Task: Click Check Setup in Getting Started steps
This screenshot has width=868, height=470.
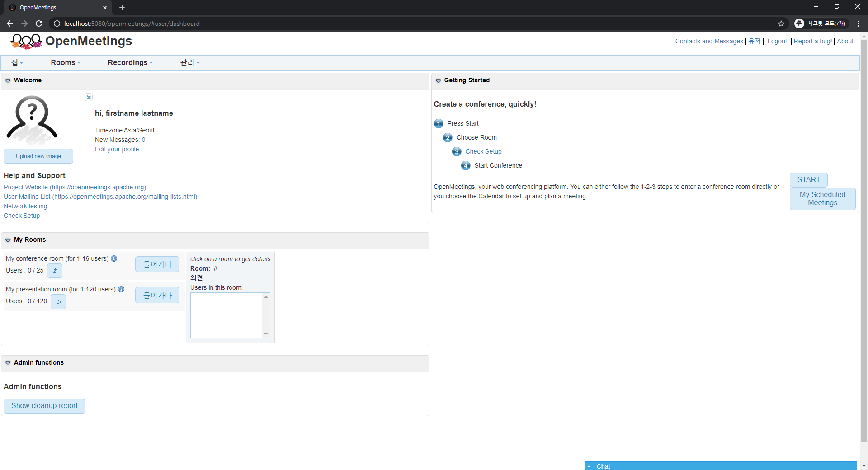Action: [x=483, y=151]
